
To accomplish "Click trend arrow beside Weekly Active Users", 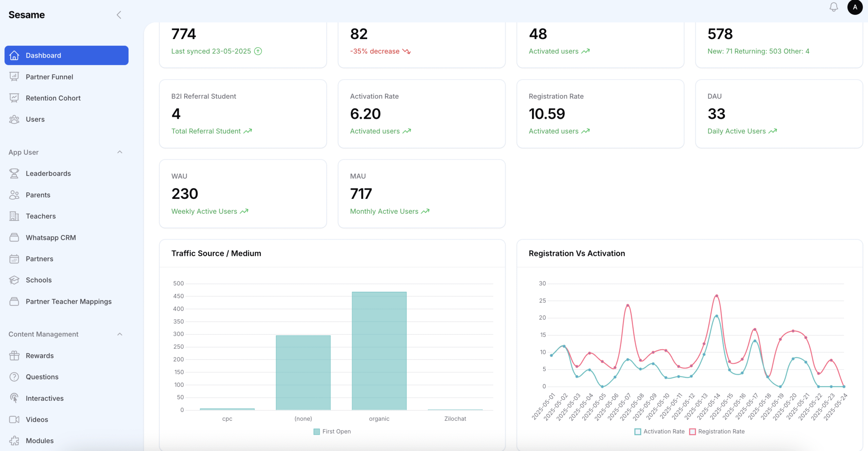I will (x=244, y=211).
